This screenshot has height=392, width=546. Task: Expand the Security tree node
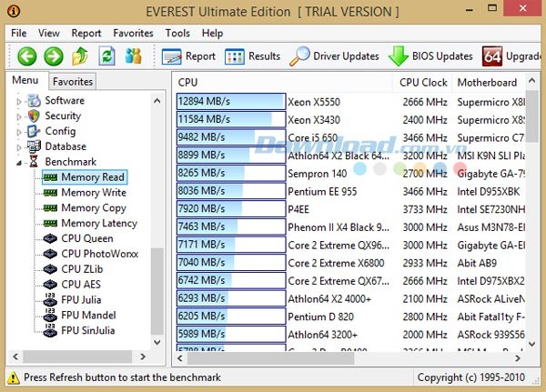(18, 116)
